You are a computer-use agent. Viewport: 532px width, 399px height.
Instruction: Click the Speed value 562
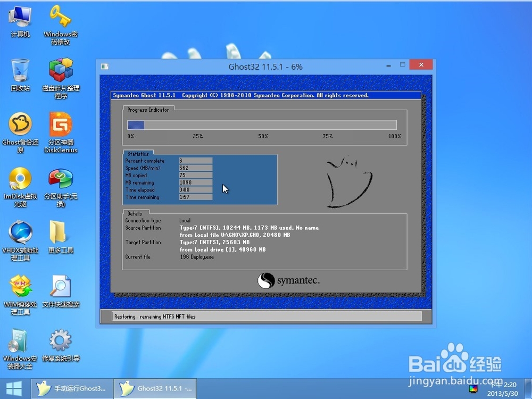196,168
